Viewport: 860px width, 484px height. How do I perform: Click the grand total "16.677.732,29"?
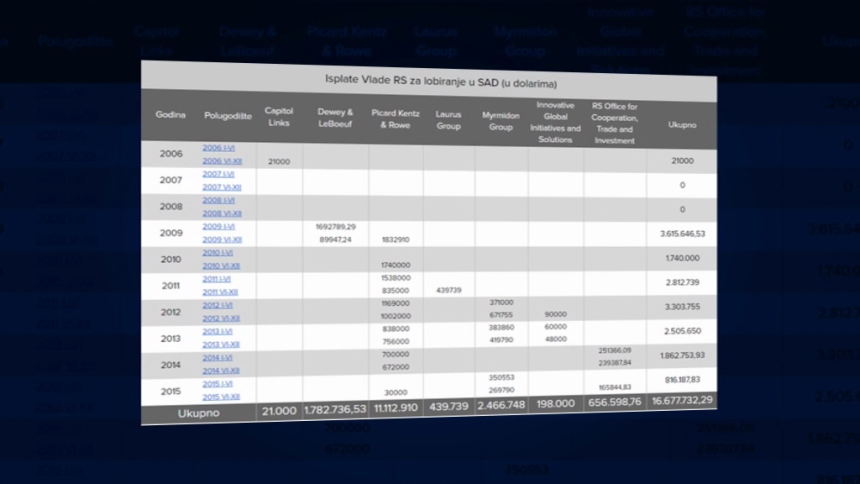coord(682,401)
